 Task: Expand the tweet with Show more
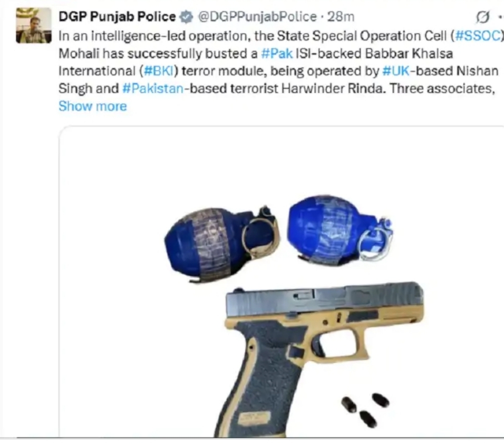click(x=93, y=106)
